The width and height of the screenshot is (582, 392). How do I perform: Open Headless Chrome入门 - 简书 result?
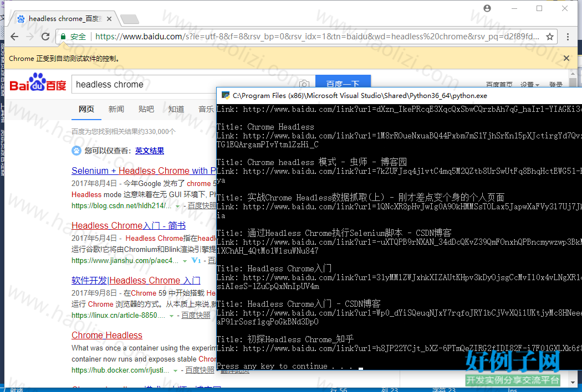(x=129, y=225)
